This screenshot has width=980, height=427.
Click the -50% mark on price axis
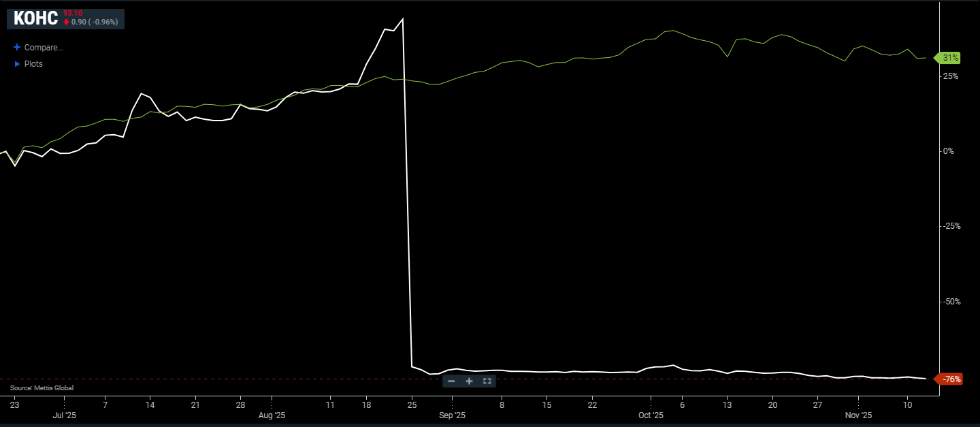click(950, 301)
